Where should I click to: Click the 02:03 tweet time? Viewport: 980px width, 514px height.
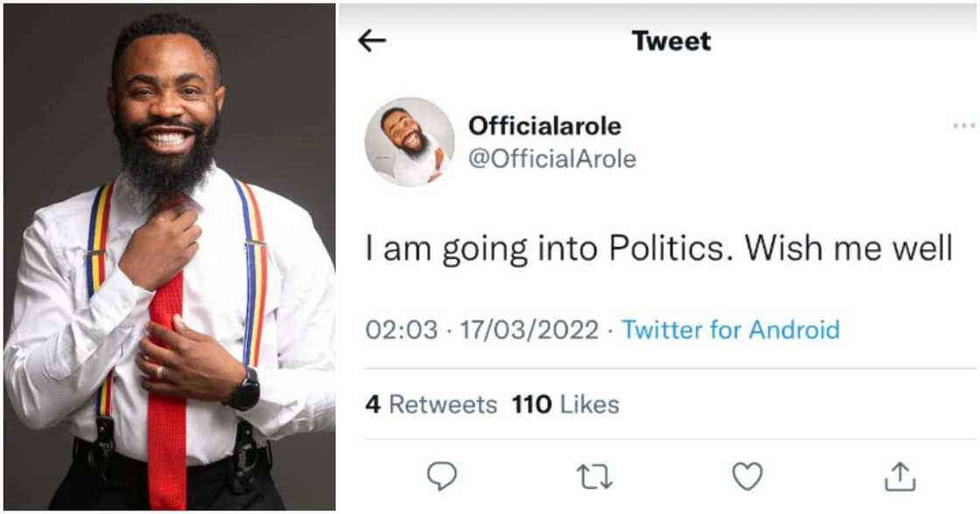click(401, 330)
